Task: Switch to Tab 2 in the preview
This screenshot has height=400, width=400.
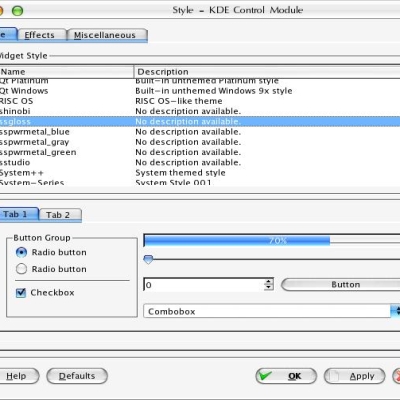Action: (60, 215)
